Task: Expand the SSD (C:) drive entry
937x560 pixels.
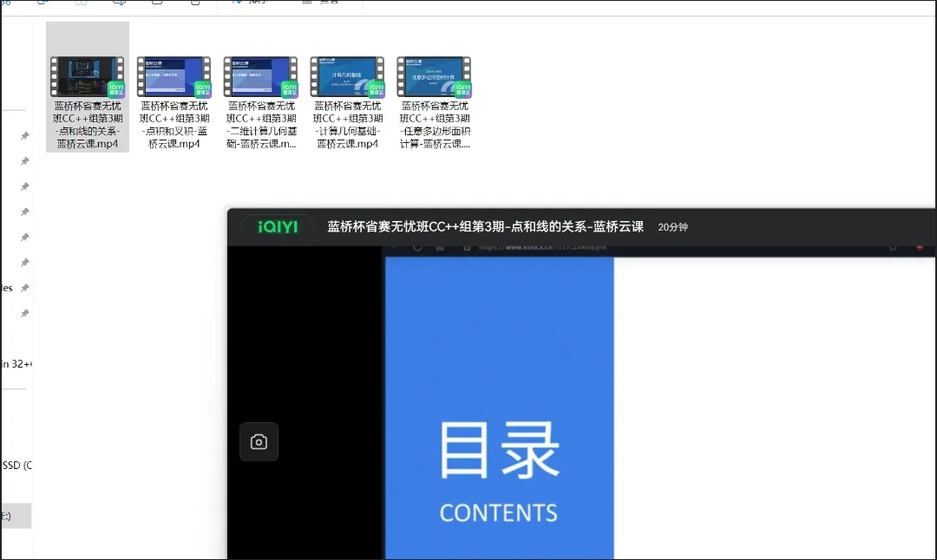Action: 10,466
